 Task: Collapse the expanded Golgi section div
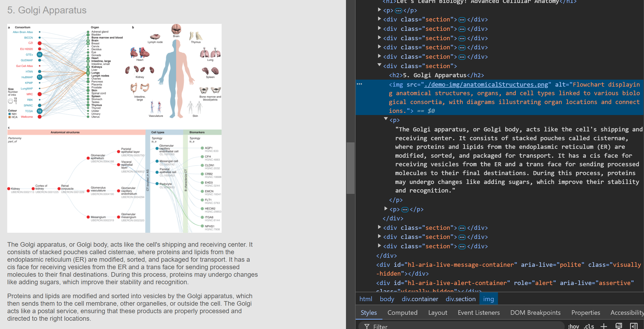(x=379, y=65)
